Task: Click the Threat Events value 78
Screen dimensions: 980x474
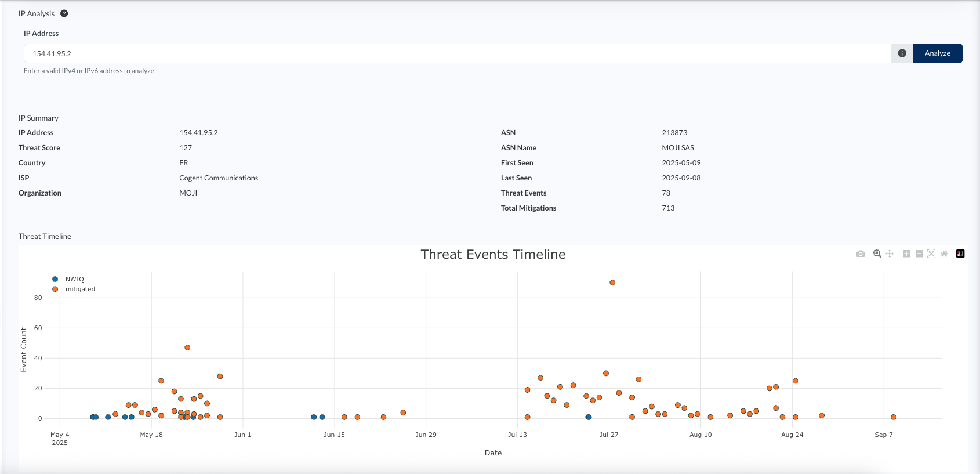Action: (666, 193)
